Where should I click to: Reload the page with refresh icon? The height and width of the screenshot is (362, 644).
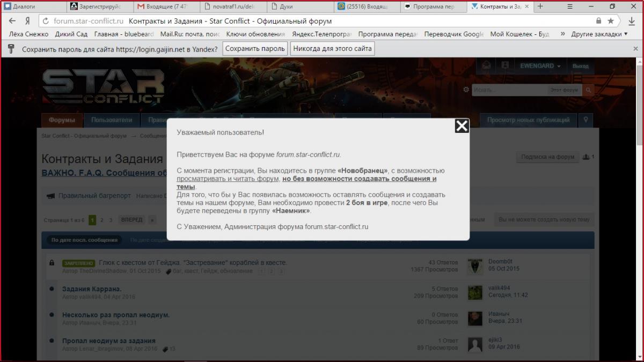pyautogui.click(x=46, y=21)
